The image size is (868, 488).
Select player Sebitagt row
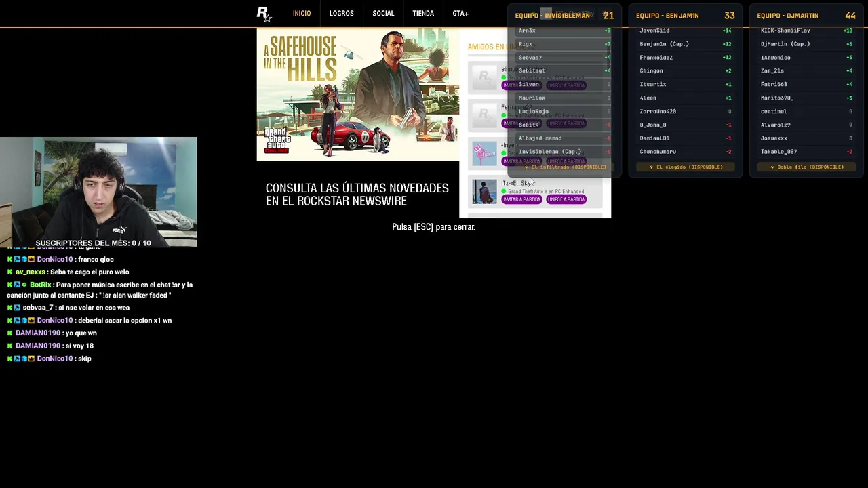564,71
